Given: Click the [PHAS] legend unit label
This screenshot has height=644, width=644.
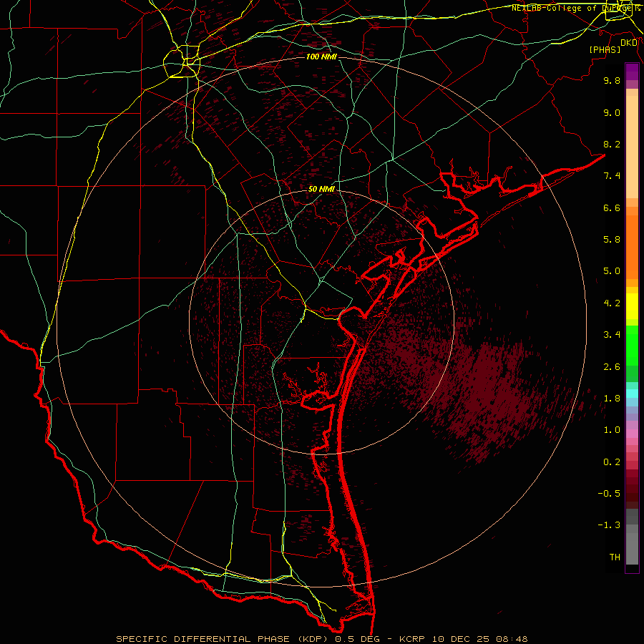Looking at the screenshot, I should coord(605,50).
